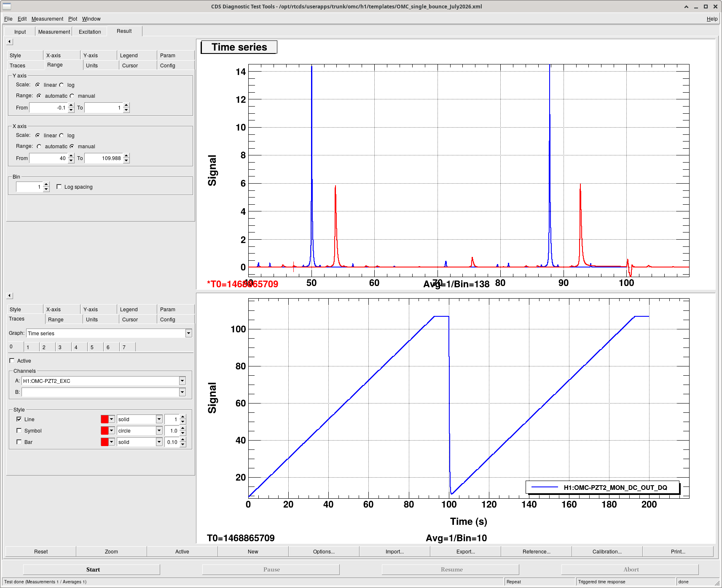722x588 pixels.
Task: Collapse the upper options panel arrow
Action: coord(10,42)
